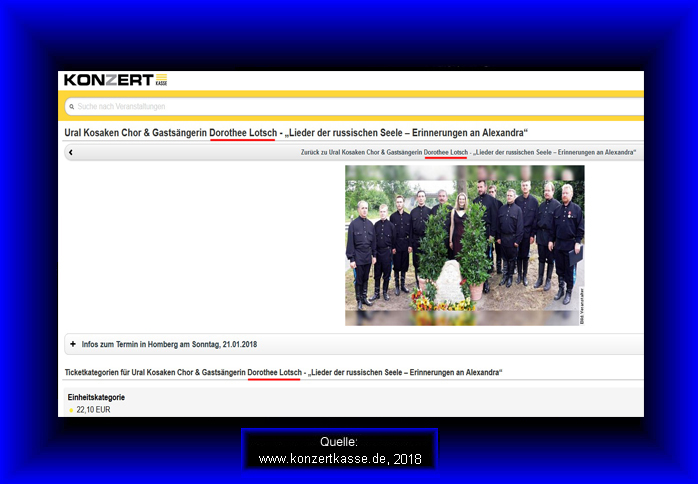Click the plus icon beside 'Infos zum Termin'
The height and width of the screenshot is (484, 698).
pos(73,344)
